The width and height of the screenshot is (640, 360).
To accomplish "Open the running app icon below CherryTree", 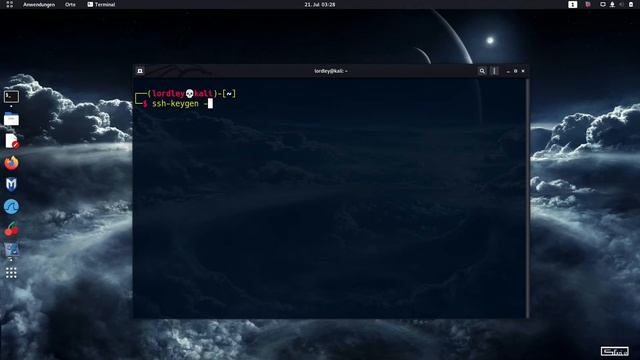I will coord(11,250).
